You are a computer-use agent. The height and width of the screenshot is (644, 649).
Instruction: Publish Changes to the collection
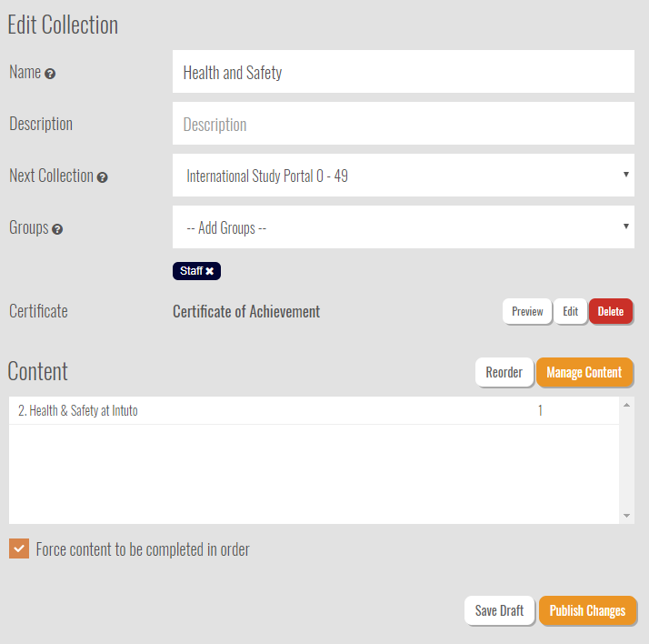(x=587, y=610)
